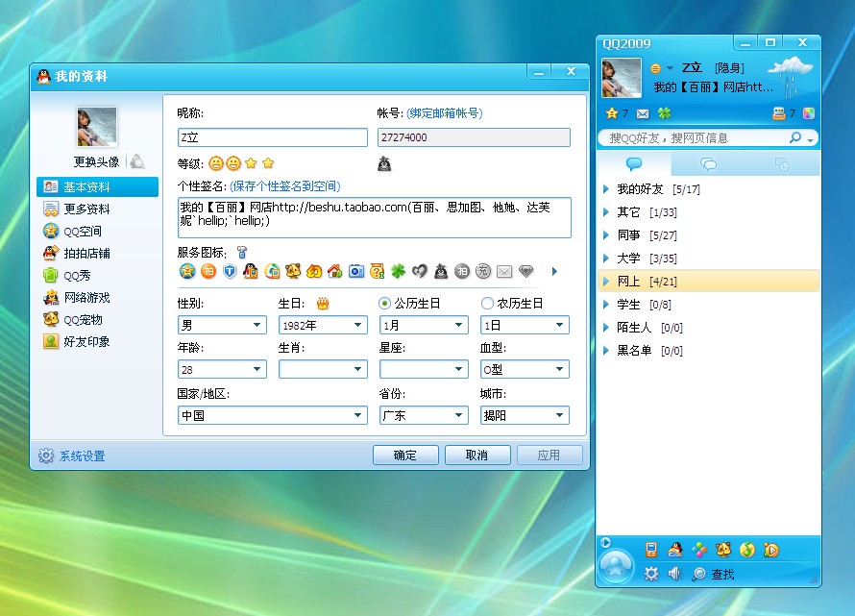Open 拍拍店铺 sidebar item
The height and width of the screenshot is (616, 855).
pyautogui.click(x=77, y=253)
